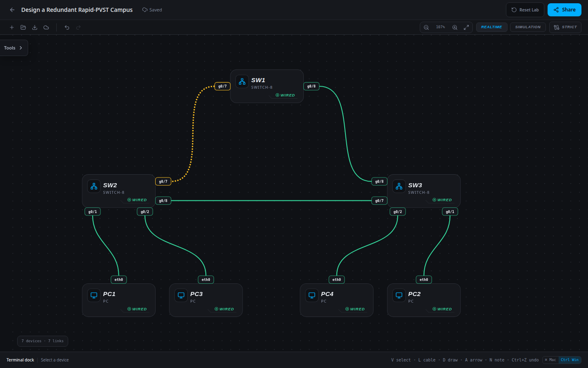Click the PC4 WIRED status badge

tap(355, 309)
